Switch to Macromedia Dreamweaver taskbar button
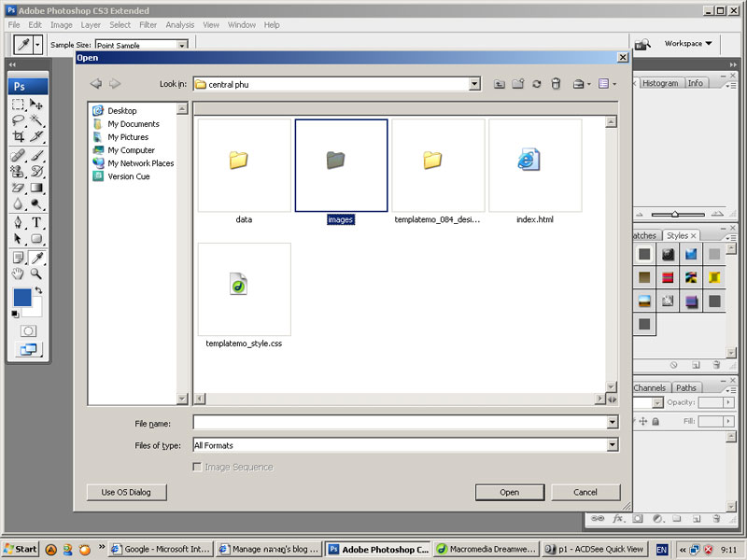This screenshot has width=747, height=560. (486, 549)
